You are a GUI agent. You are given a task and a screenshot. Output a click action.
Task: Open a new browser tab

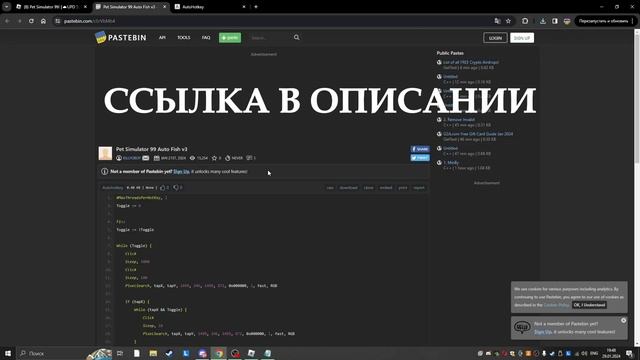click(256, 7)
